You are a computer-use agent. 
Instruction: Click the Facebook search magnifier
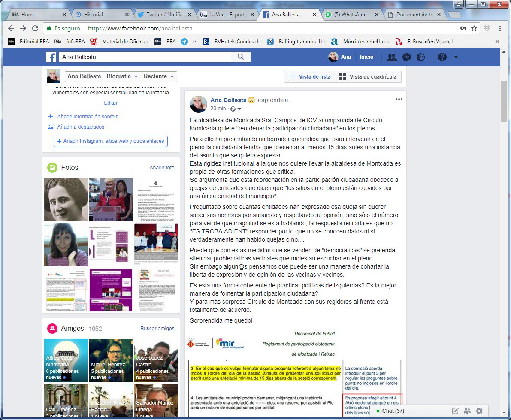click(241, 57)
